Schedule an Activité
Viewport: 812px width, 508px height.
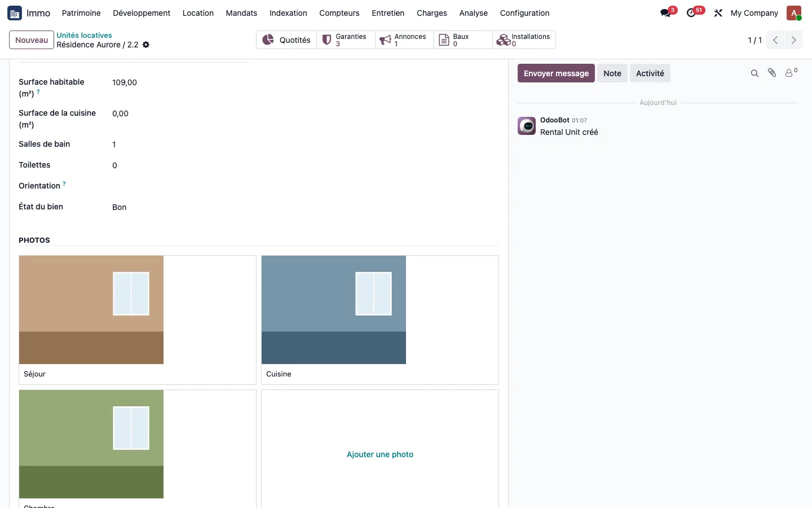tap(650, 73)
